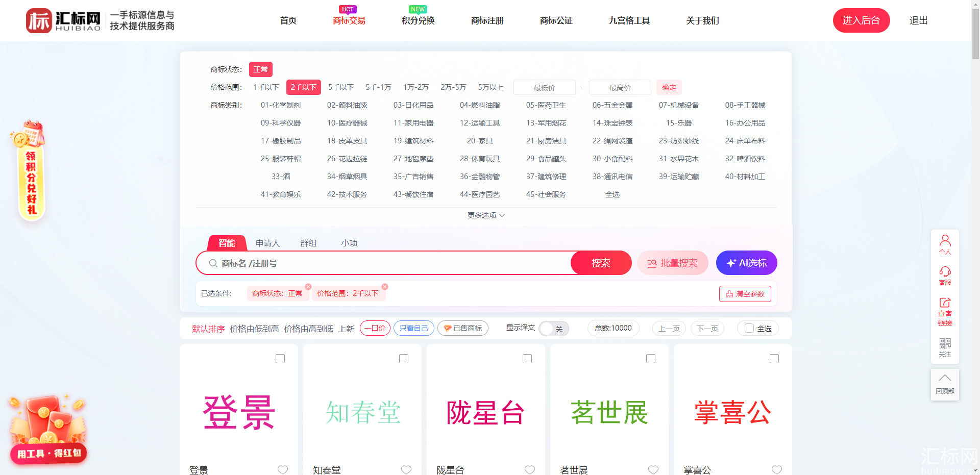Switch to the 群组 search tab
Viewport: 980px width, 475px height.
coord(308,243)
